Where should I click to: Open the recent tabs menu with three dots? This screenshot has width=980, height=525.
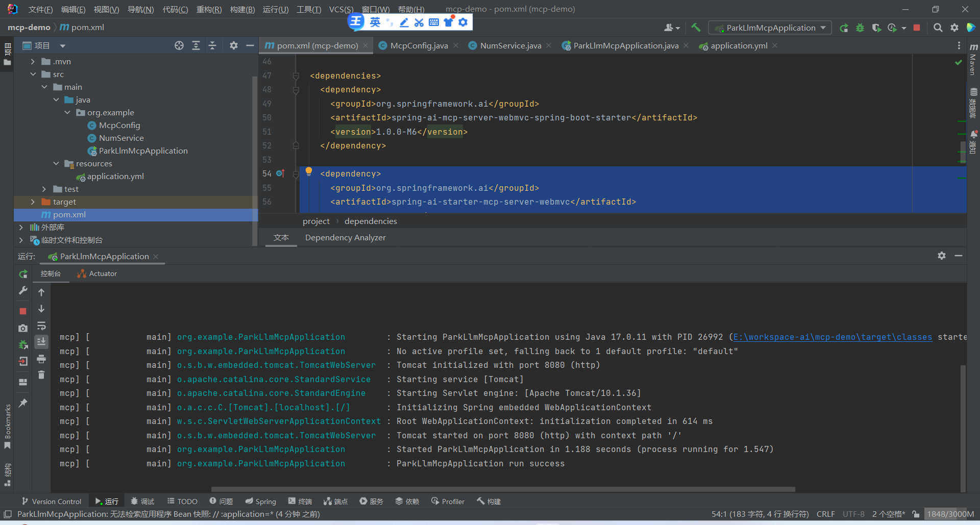(x=959, y=45)
